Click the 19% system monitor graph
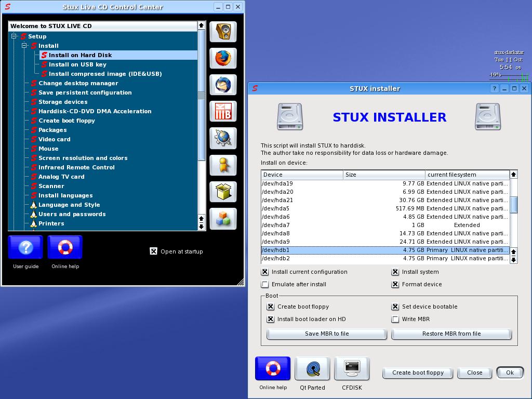This screenshot has height=399, width=532. [509, 76]
